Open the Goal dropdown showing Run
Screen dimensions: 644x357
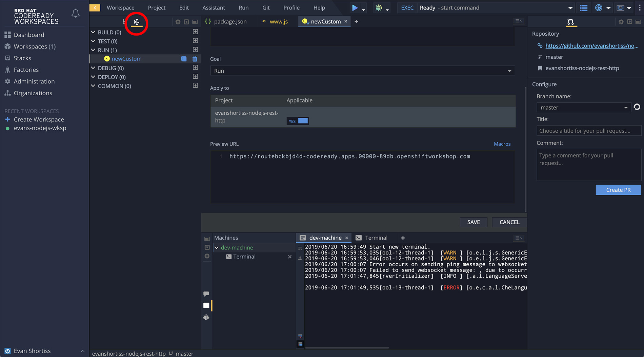click(x=362, y=71)
